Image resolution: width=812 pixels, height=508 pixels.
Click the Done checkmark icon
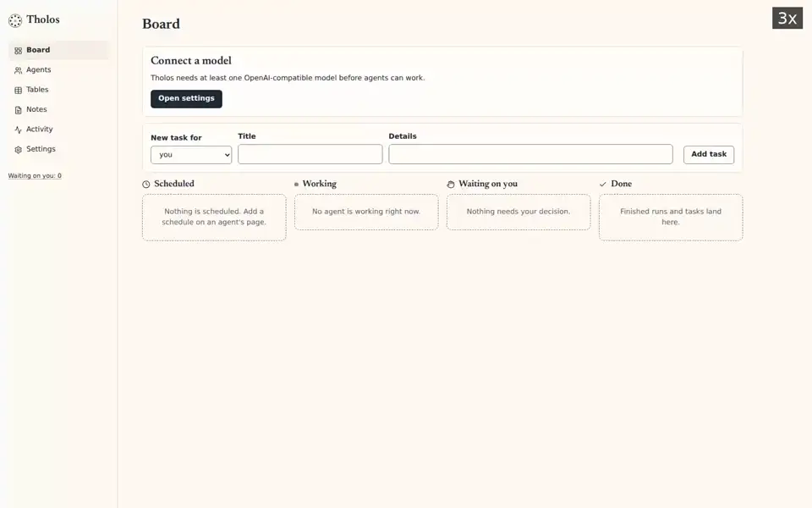(x=603, y=184)
